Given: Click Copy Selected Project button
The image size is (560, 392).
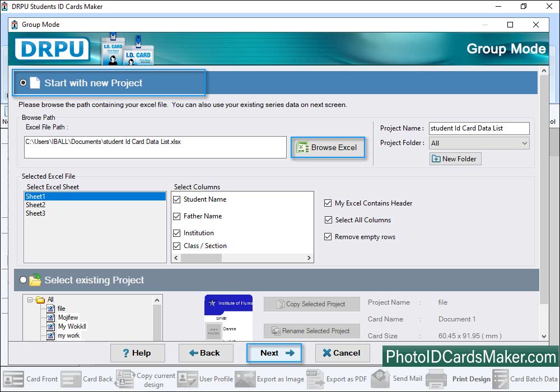Looking at the screenshot, I should pyautogui.click(x=312, y=304).
